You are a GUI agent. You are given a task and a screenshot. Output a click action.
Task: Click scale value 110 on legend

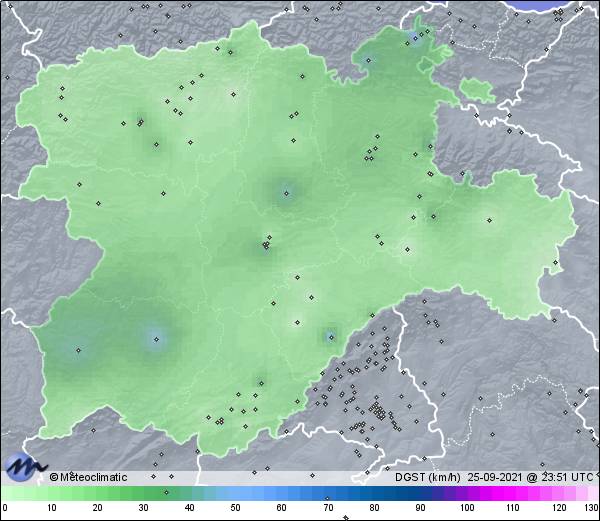pos(513,508)
